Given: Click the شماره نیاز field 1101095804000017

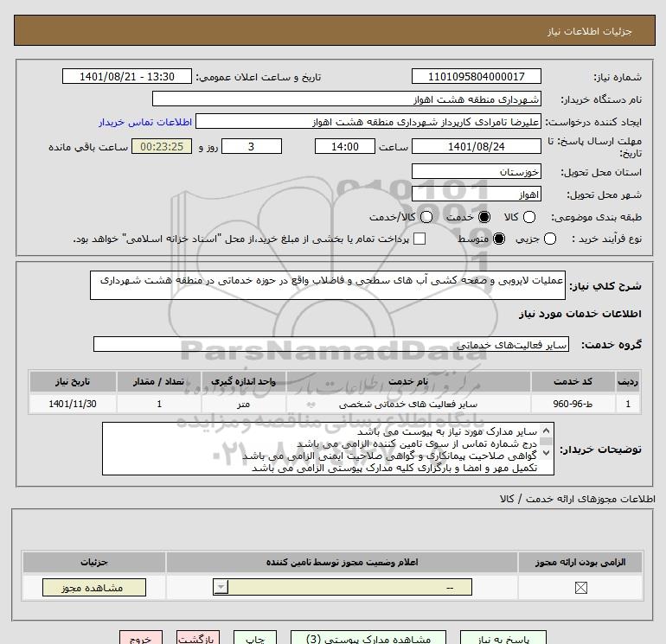Looking at the screenshot, I should point(476,76).
